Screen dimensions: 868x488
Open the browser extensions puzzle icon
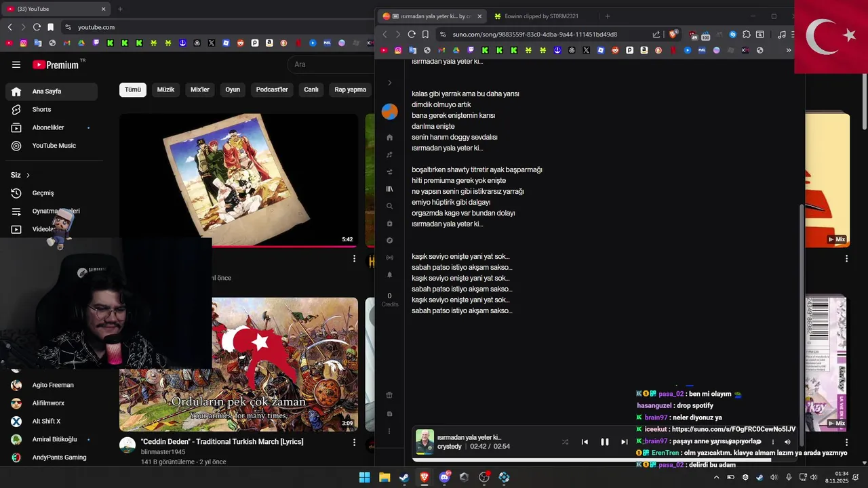point(746,35)
